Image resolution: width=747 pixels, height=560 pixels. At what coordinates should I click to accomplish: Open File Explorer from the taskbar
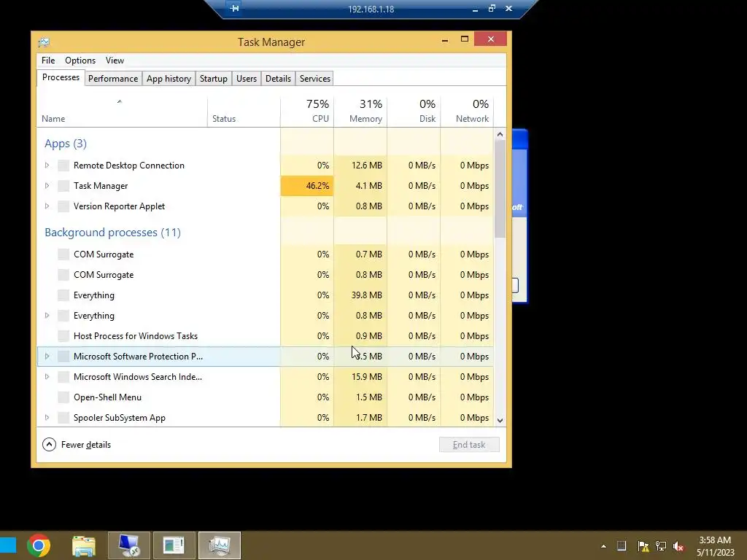[84, 545]
